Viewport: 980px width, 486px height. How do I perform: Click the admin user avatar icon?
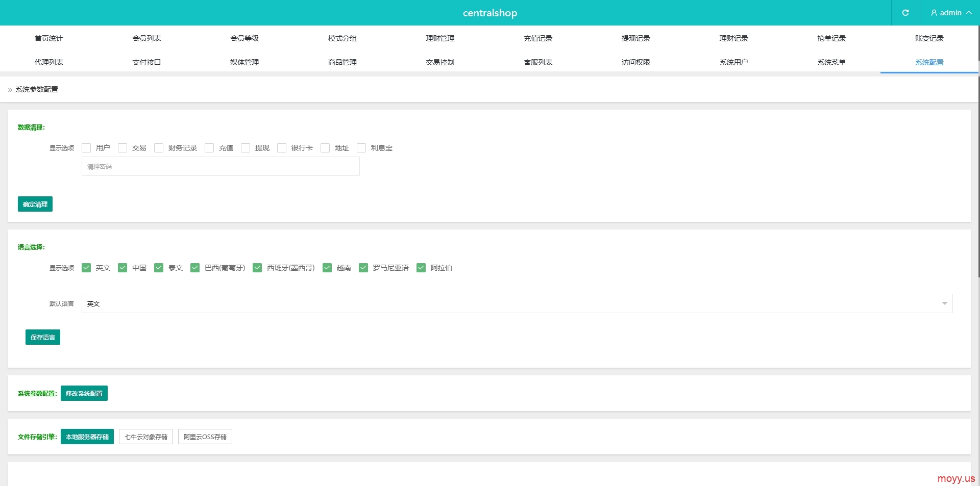pos(934,13)
